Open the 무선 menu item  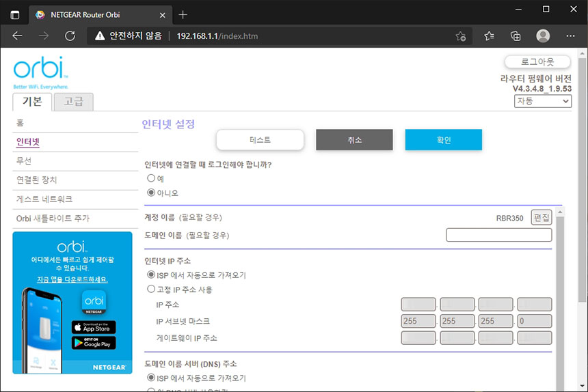click(x=24, y=161)
